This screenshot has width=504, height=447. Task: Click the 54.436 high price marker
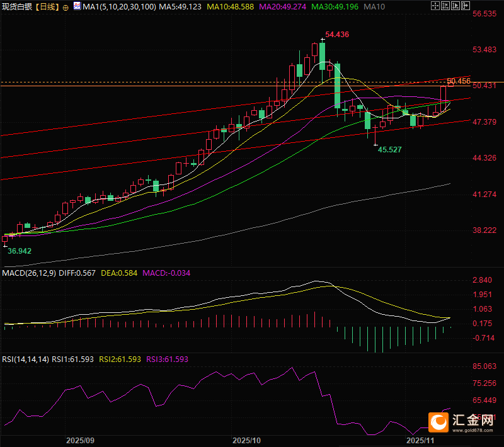point(337,34)
